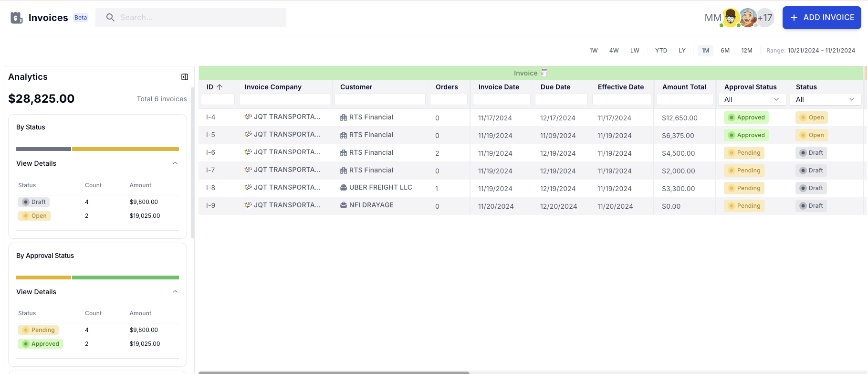Click the Approved badge on invoice I-5
This screenshot has width=868, height=374.
pos(746,135)
